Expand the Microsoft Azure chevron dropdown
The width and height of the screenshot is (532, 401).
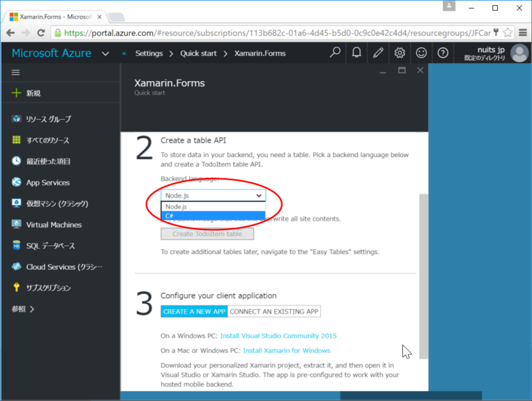click(x=106, y=54)
